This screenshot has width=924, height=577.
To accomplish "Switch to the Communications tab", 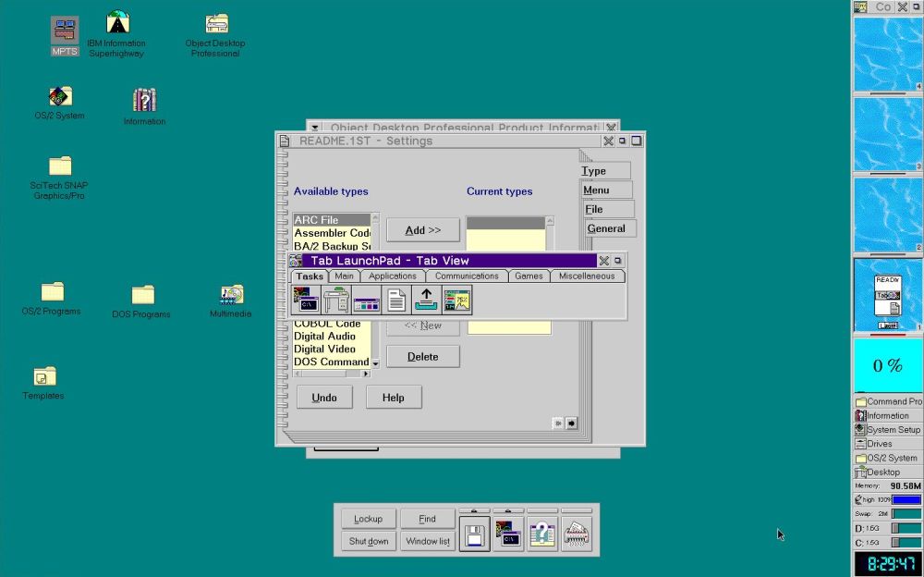I will (467, 276).
